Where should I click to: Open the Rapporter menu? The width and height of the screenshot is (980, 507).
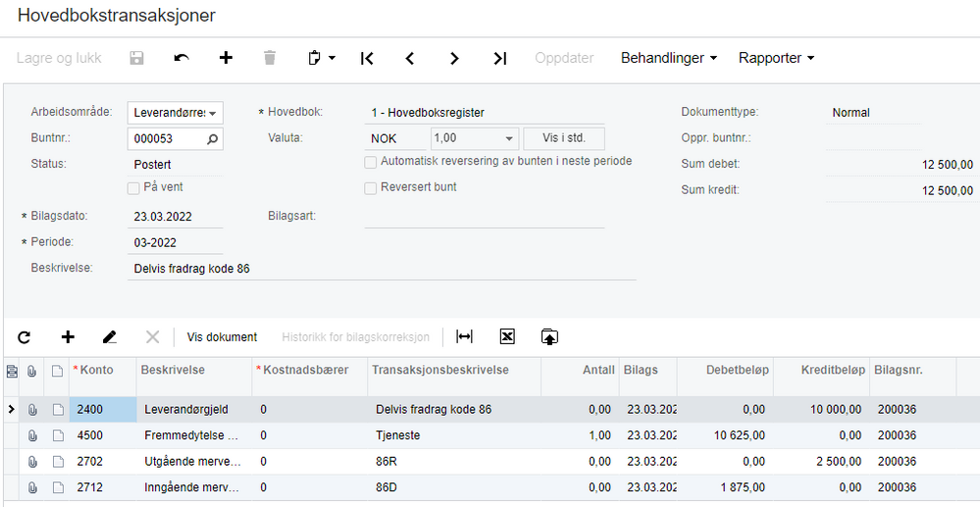pos(776,59)
